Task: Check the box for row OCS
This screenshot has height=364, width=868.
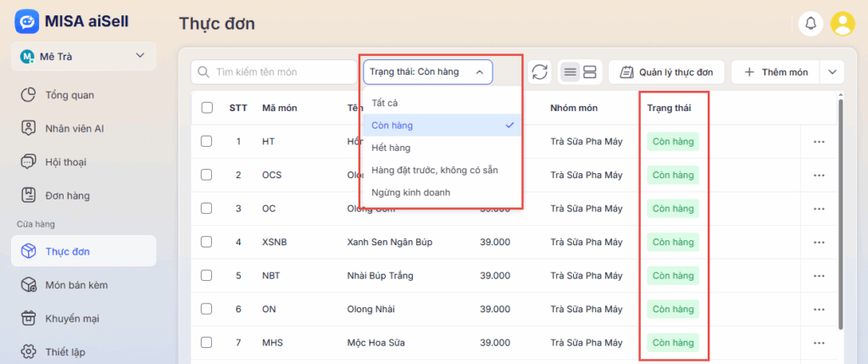Action: coord(207,175)
